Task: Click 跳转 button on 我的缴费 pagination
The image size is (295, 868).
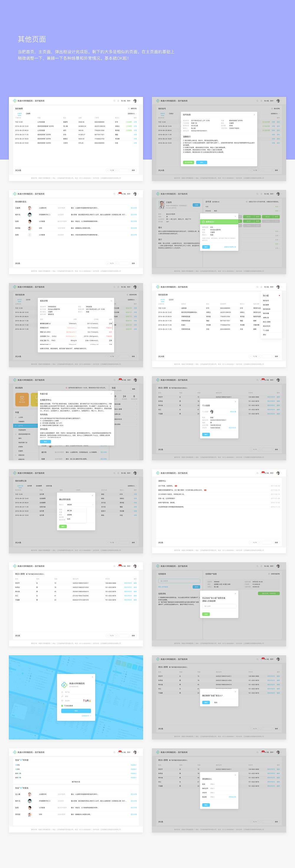Action: click(133, 170)
